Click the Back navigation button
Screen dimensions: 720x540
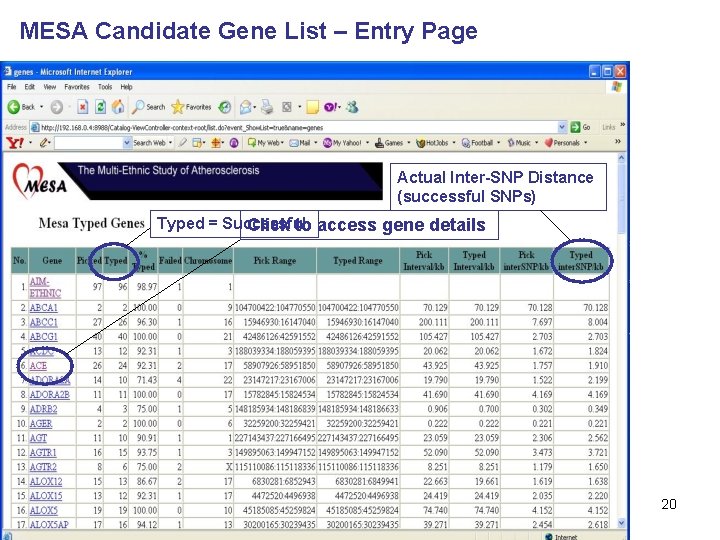[x=21, y=107]
